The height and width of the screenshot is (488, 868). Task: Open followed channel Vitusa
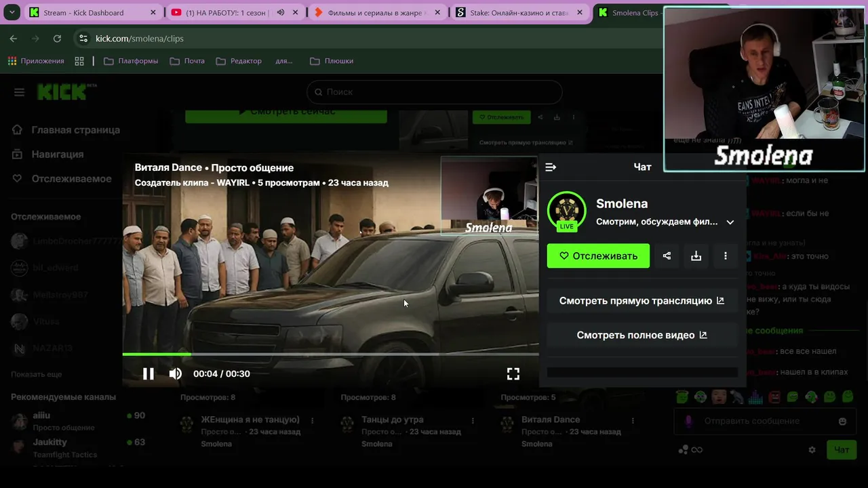pos(46,321)
